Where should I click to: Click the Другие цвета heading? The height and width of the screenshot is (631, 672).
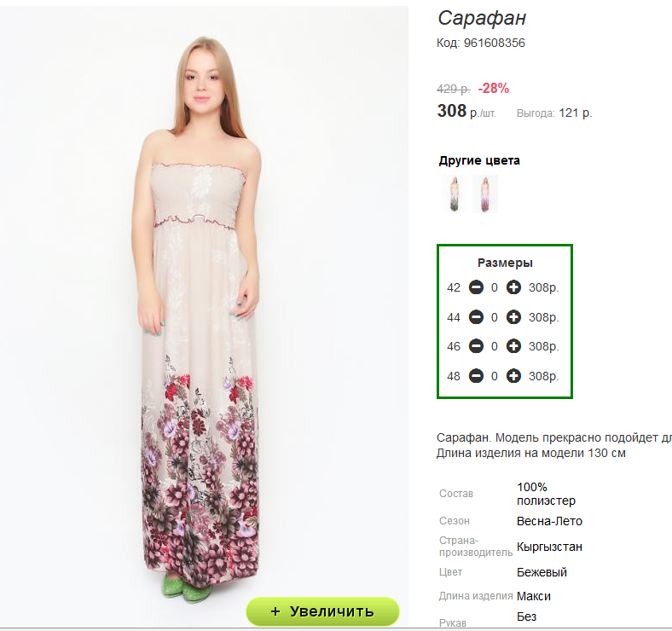[479, 160]
